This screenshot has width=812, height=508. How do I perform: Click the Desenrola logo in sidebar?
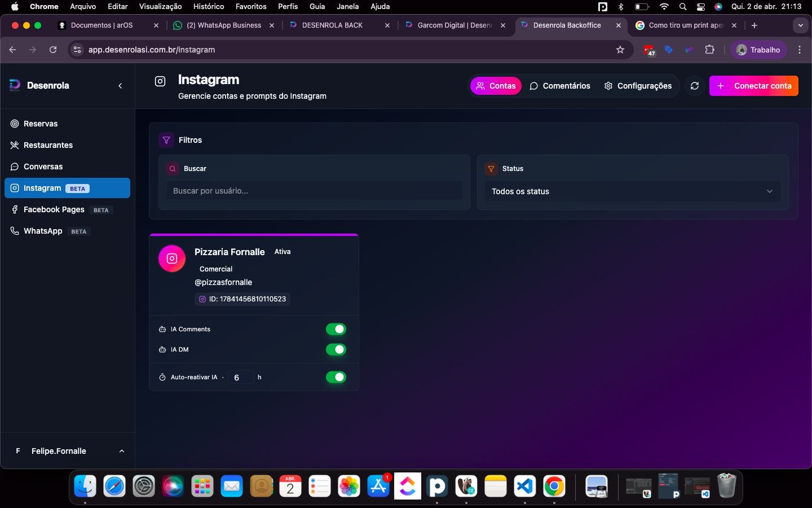tap(15, 85)
